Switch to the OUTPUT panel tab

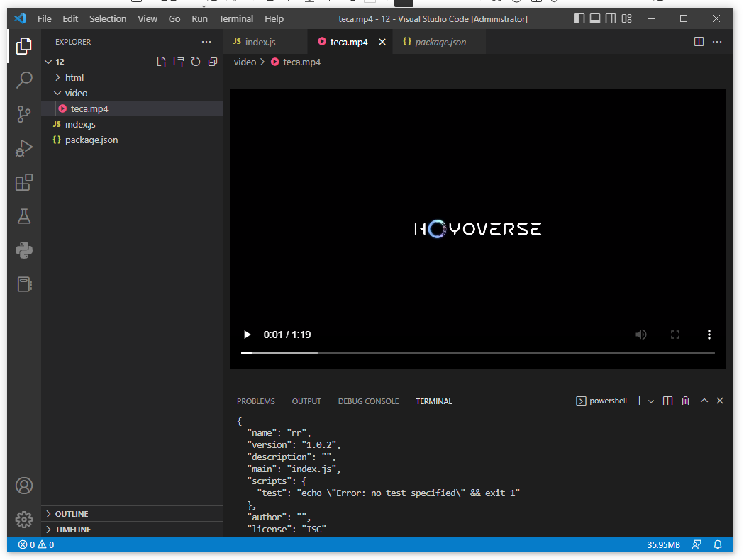point(306,401)
